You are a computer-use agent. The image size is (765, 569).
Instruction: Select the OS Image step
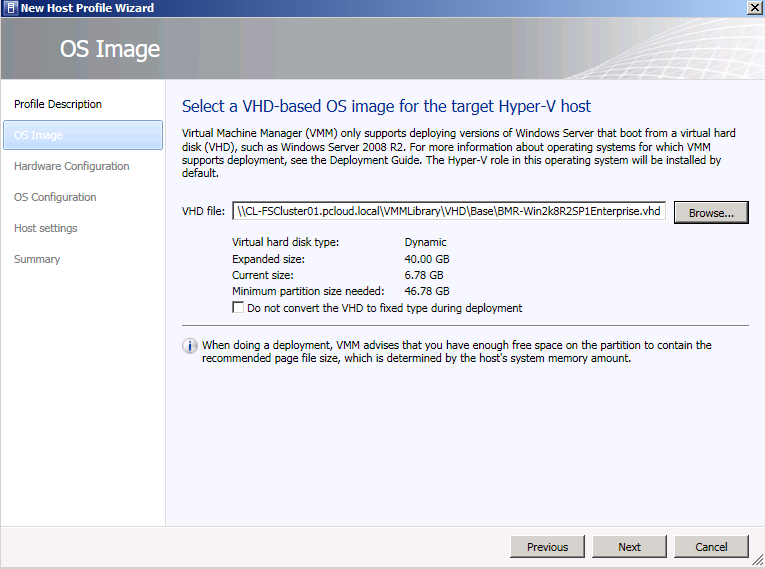coord(83,135)
